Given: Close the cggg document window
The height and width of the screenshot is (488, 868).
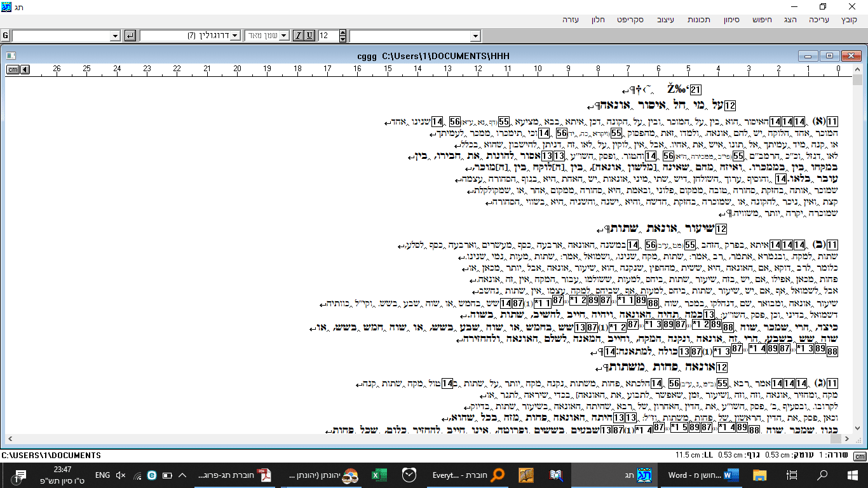Looking at the screenshot, I should tap(851, 56).
